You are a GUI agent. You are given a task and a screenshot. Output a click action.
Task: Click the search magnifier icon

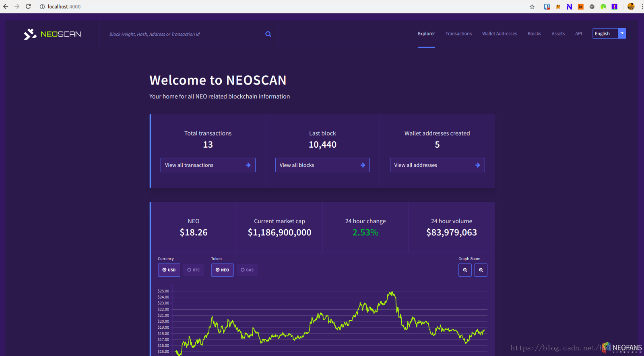(x=268, y=34)
